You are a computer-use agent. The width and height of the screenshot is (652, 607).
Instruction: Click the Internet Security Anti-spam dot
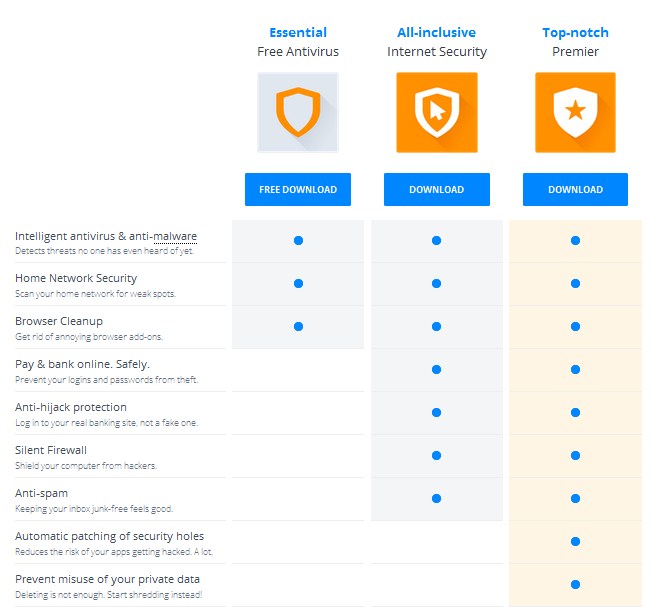436,498
